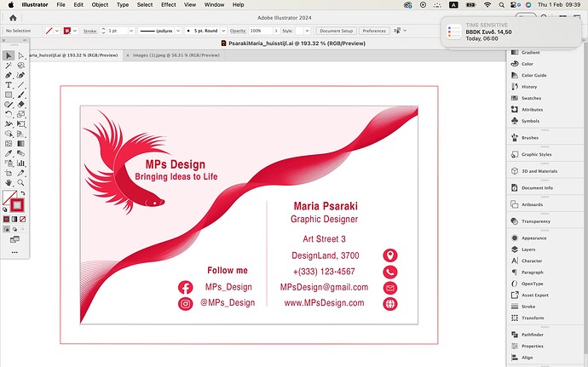Open the Object menu

(100, 5)
